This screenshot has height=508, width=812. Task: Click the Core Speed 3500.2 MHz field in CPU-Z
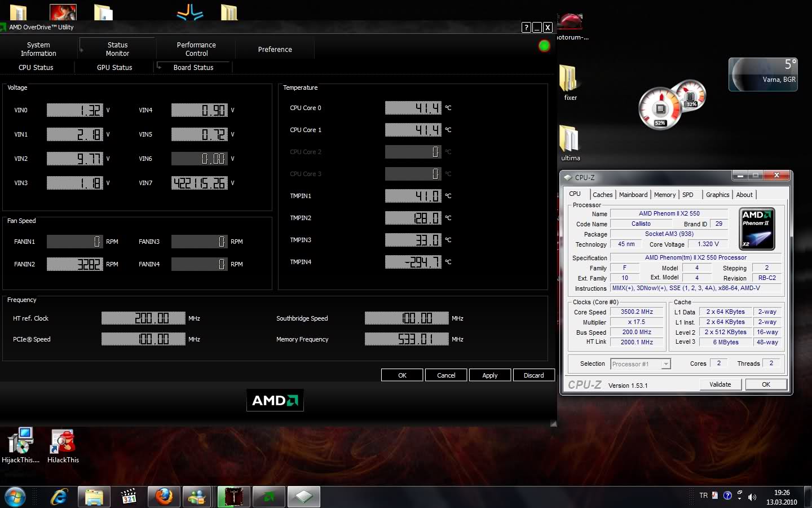tap(637, 312)
